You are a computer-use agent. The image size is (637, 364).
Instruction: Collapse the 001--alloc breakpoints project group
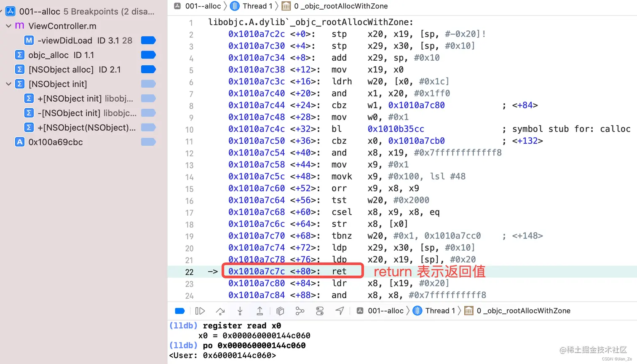pyautogui.click(x=1, y=11)
